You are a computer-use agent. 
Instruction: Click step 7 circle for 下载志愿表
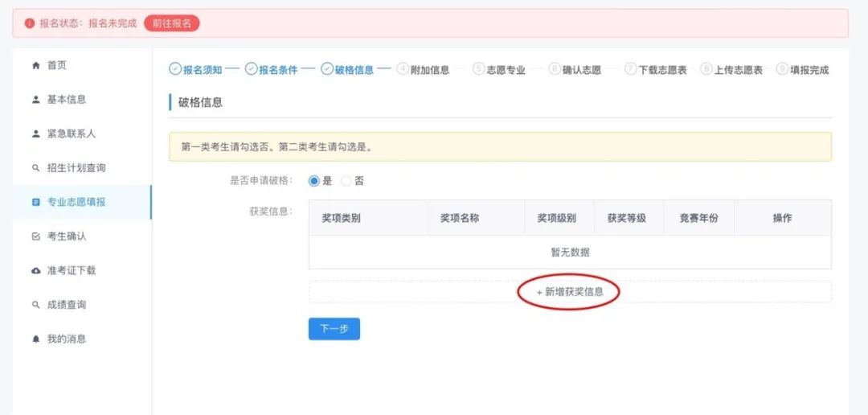click(x=631, y=68)
